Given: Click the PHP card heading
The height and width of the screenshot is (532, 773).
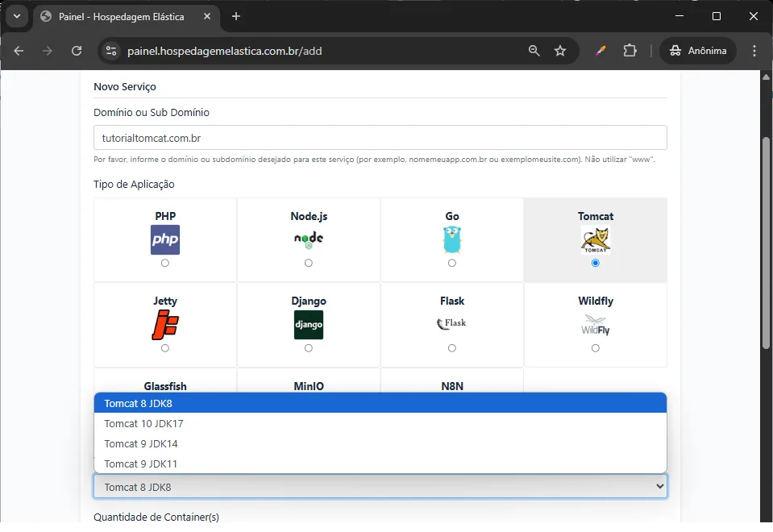Looking at the screenshot, I should [165, 216].
